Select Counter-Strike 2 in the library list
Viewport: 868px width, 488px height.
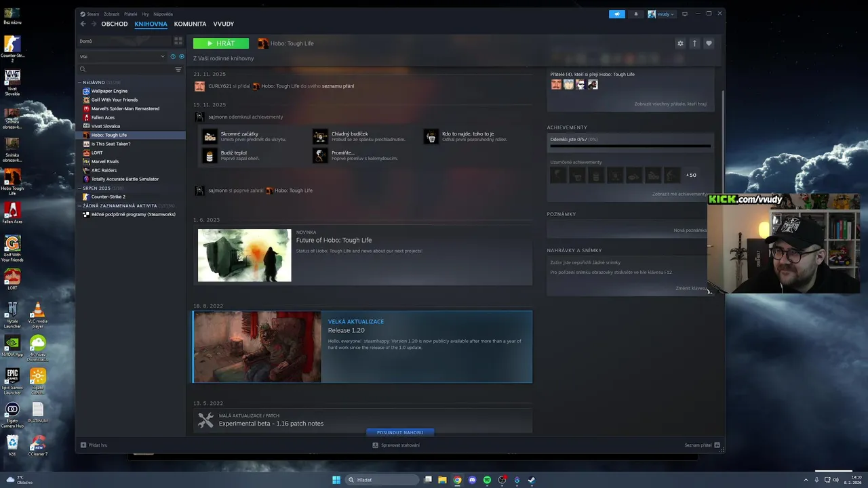point(108,197)
